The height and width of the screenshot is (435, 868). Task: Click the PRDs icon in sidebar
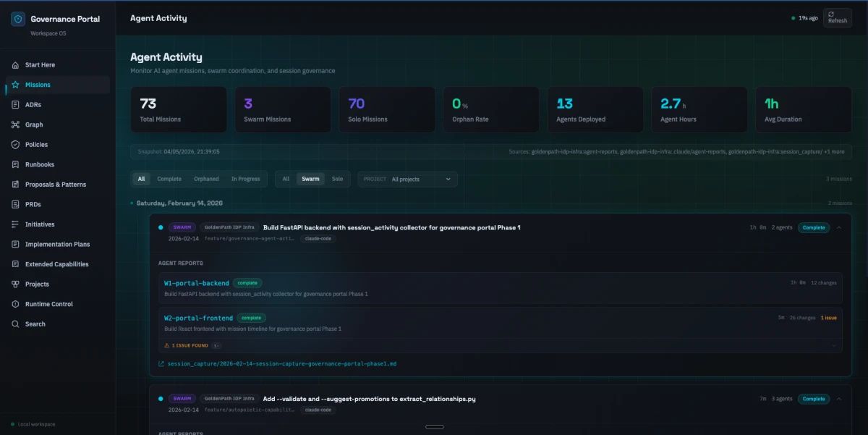tap(15, 204)
